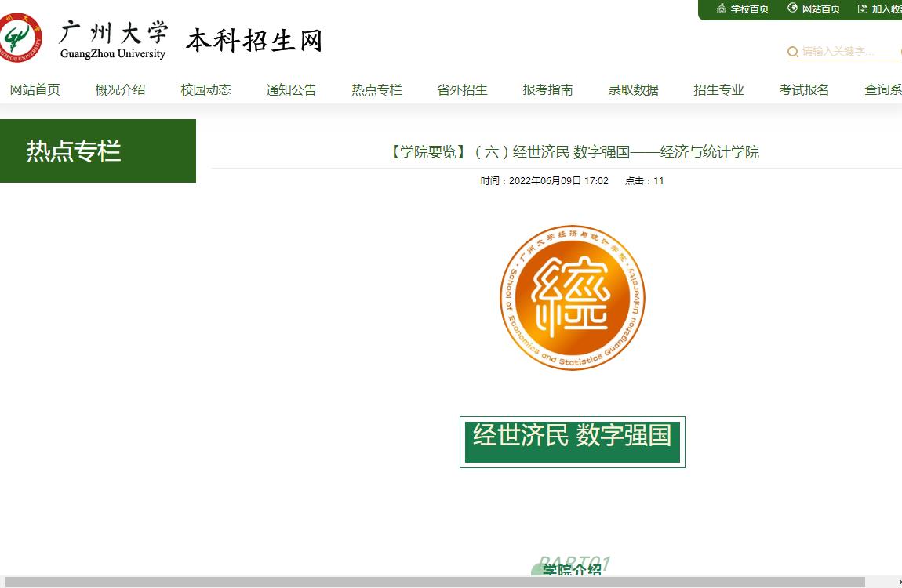Click the 本科招生网 site title

pos(253,40)
